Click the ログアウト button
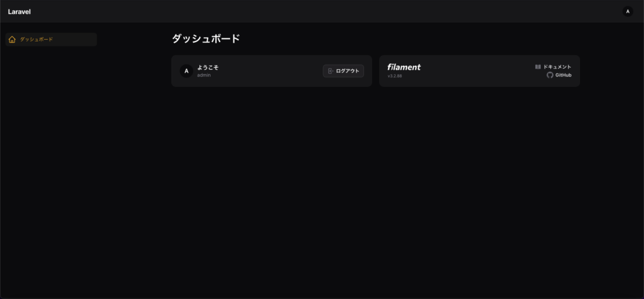644x299 pixels. tap(343, 71)
